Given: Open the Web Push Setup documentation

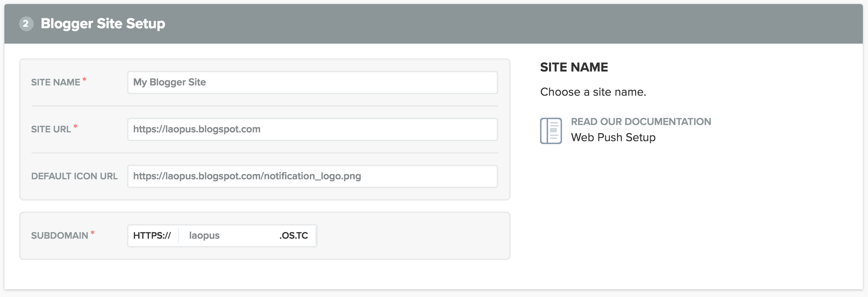Looking at the screenshot, I should click(613, 137).
